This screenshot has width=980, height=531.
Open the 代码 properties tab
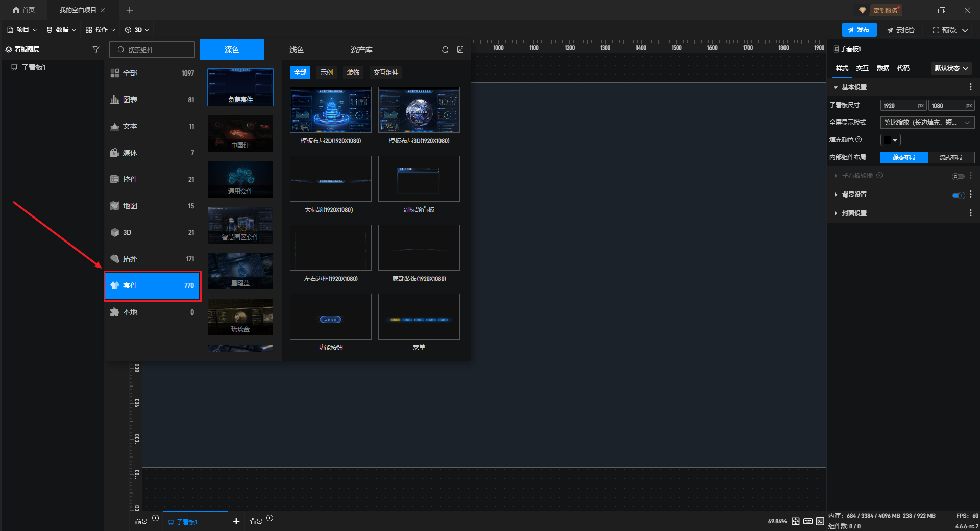click(903, 68)
